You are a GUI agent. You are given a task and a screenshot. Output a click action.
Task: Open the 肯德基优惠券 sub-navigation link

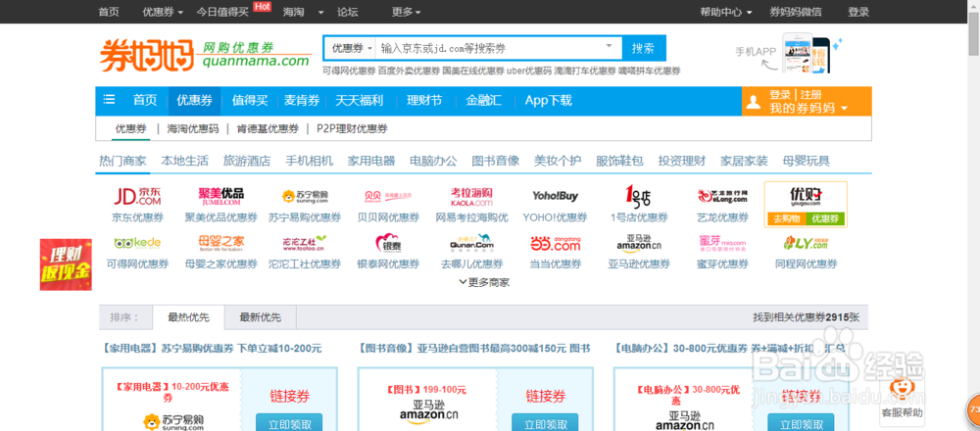268,129
